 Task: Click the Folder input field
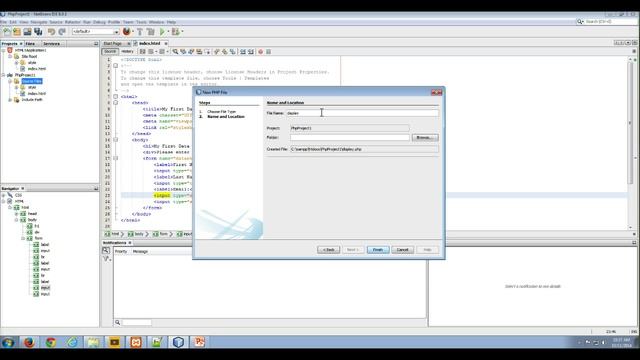click(350, 138)
